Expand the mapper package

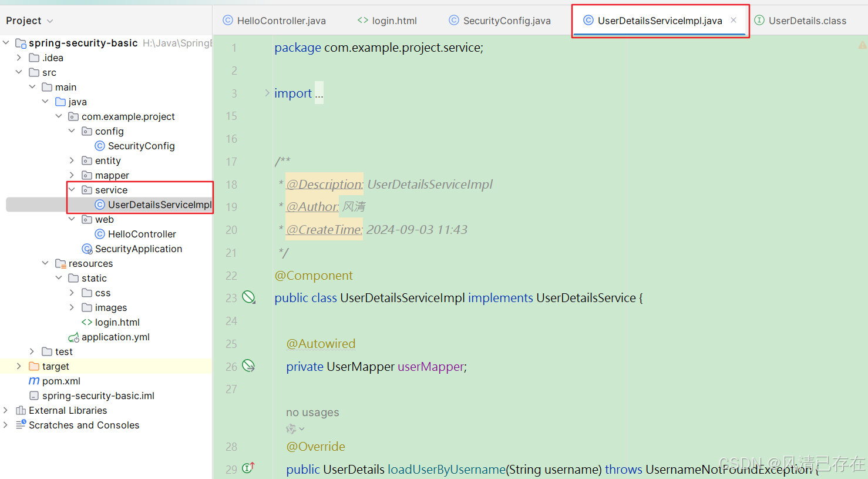click(x=72, y=175)
